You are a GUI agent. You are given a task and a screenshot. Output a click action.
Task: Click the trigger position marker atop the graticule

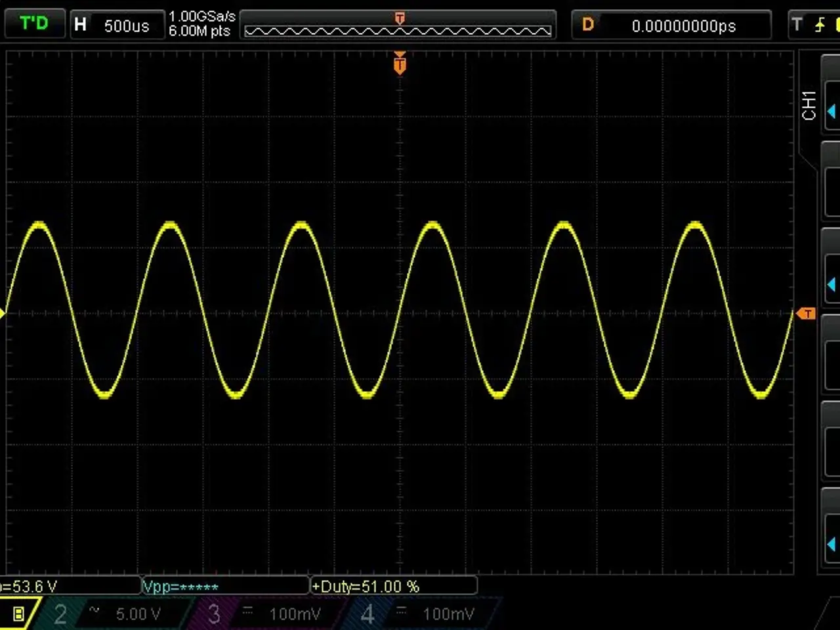400,64
